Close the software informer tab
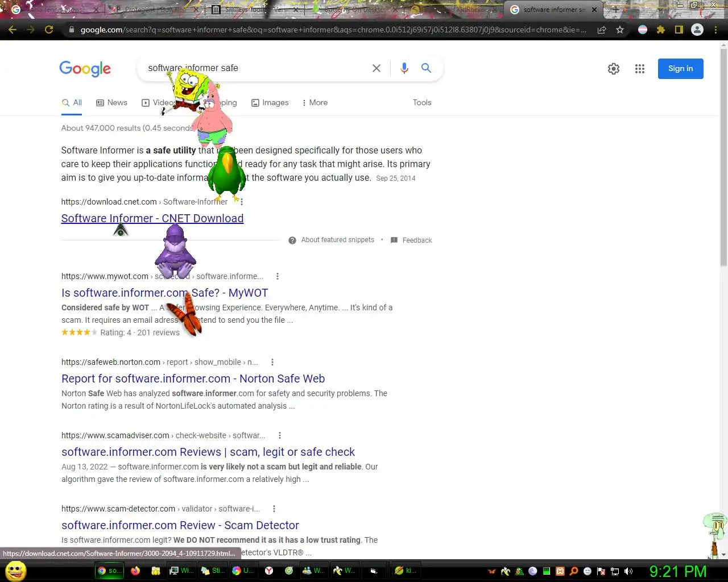The width and height of the screenshot is (728, 582). pyautogui.click(x=594, y=10)
